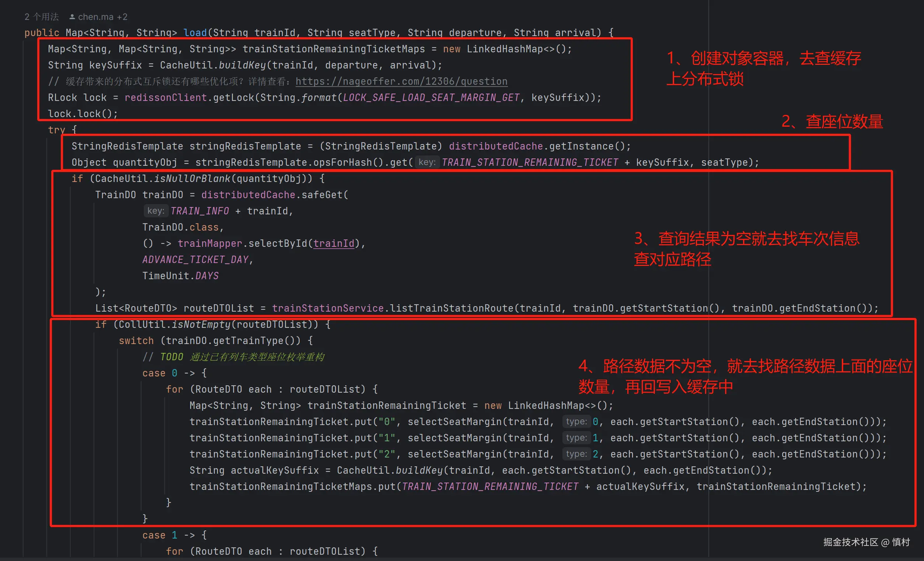Click the ADVANCE_TICKET_DAY constant
The image size is (924, 561).
click(x=195, y=260)
